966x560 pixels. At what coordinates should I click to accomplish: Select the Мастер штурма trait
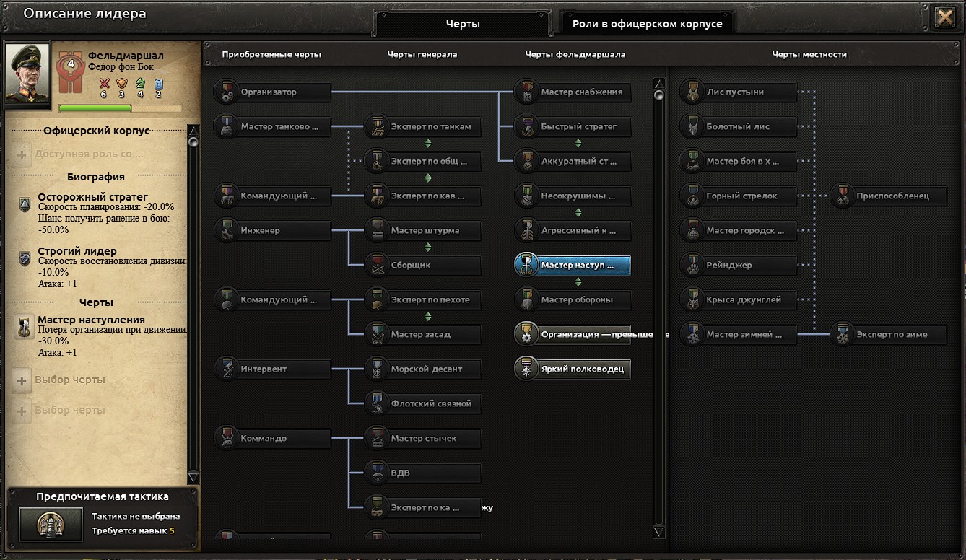coord(423,230)
